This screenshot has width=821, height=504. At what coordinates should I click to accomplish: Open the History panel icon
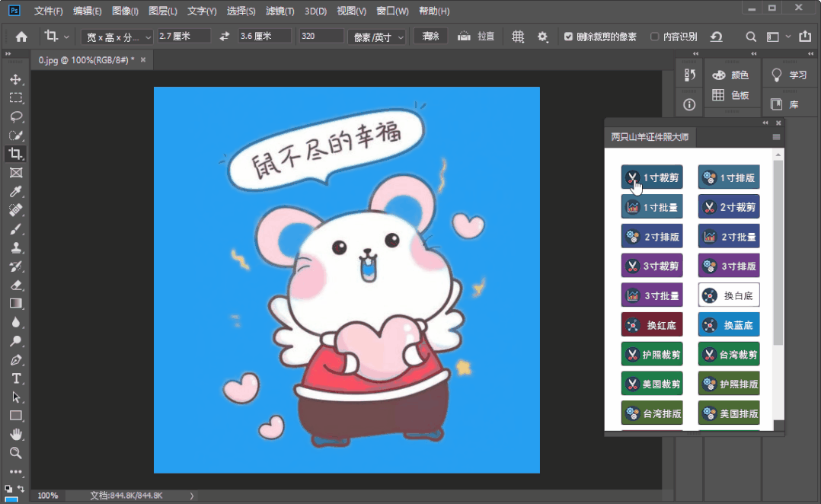click(x=689, y=75)
